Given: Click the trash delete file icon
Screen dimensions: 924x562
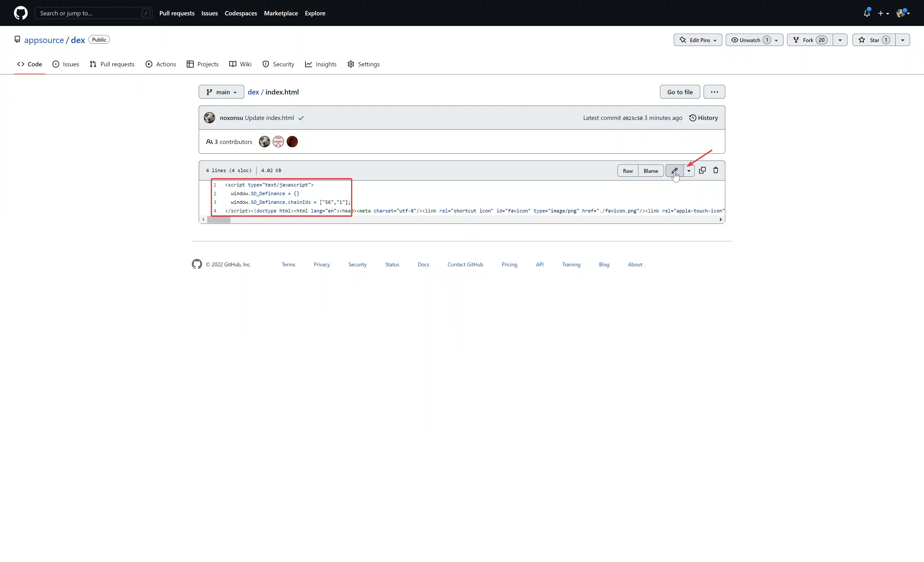Looking at the screenshot, I should 716,170.
